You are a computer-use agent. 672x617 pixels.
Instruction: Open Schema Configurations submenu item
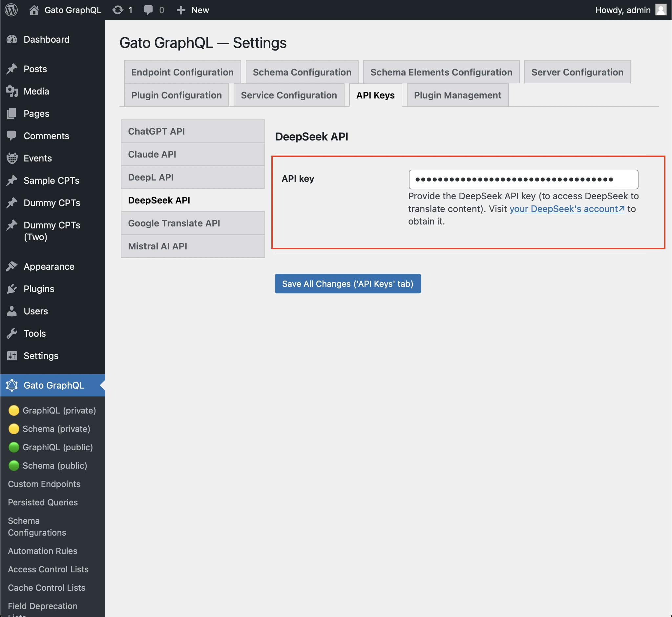pos(37,526)
